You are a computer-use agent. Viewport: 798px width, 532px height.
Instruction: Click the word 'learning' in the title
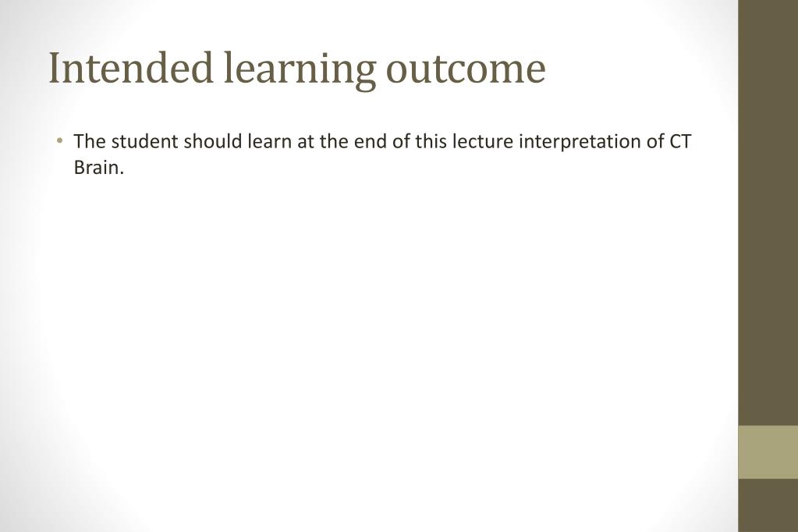click(300, 69)
